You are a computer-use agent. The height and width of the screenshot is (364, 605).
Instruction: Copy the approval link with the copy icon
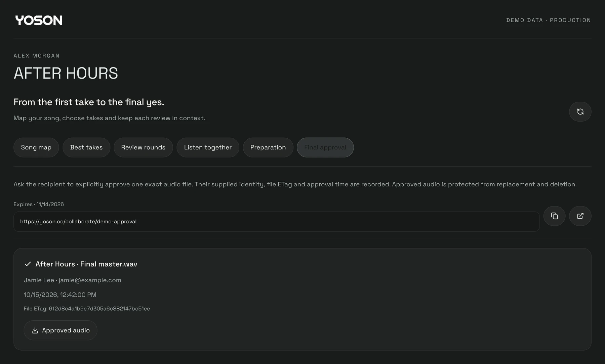tap(554, 216)
